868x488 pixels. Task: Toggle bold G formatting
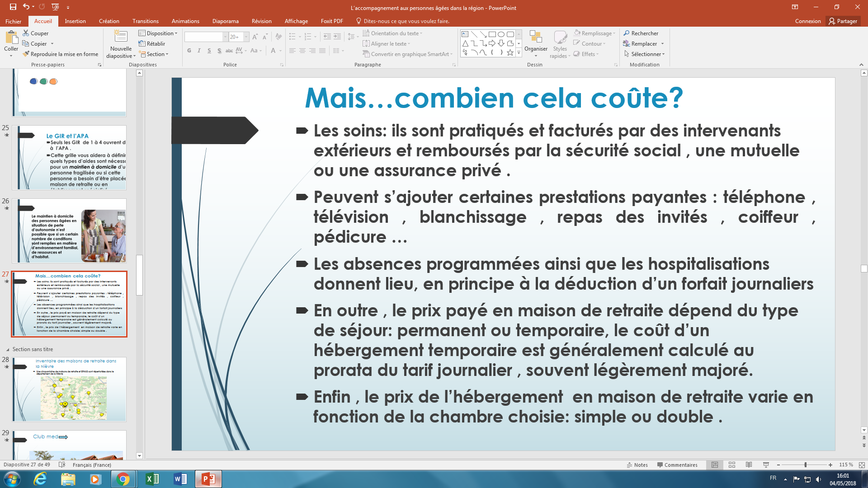(189, 51)
